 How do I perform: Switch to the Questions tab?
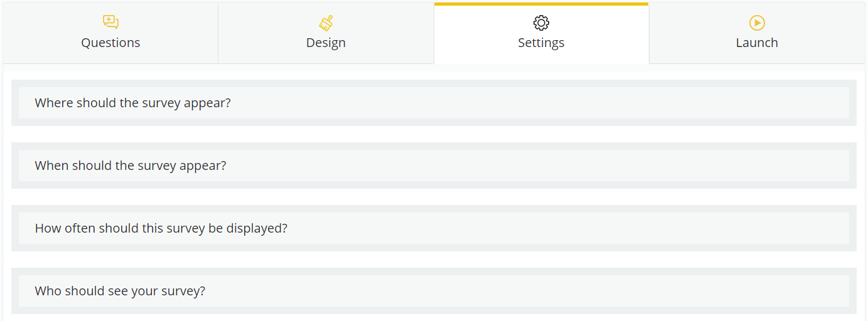pos(110,33)
